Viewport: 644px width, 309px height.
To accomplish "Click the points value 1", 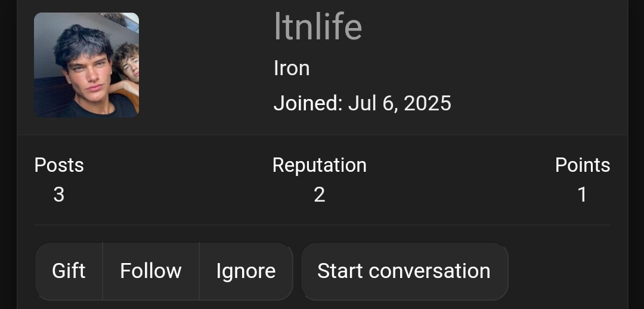I will (x=582, y=194).
